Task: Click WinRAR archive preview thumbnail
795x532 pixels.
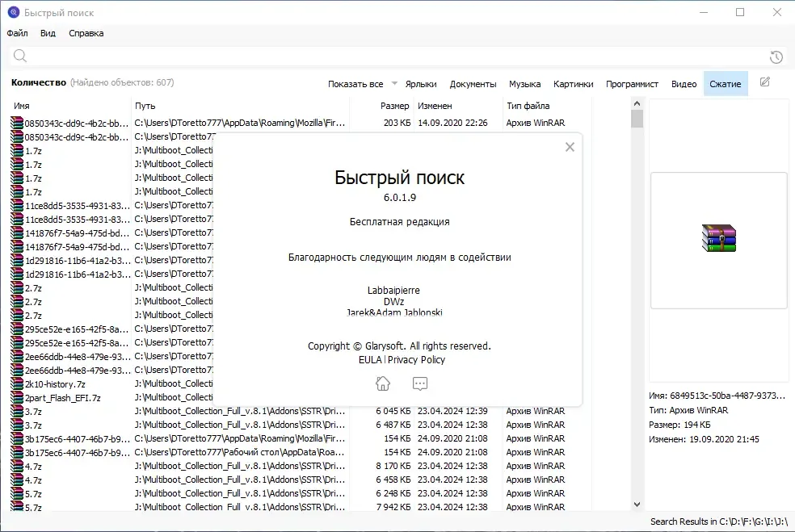Action: 718,238
